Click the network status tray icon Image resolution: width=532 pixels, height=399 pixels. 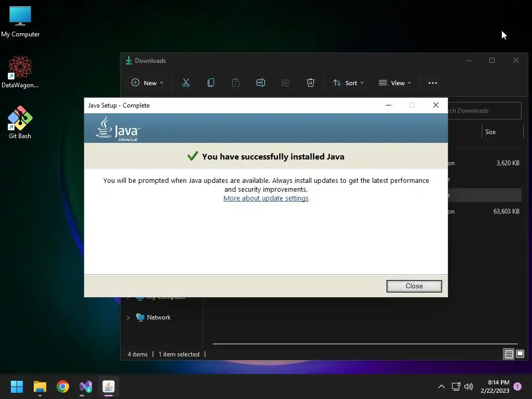tap(456, 387)
